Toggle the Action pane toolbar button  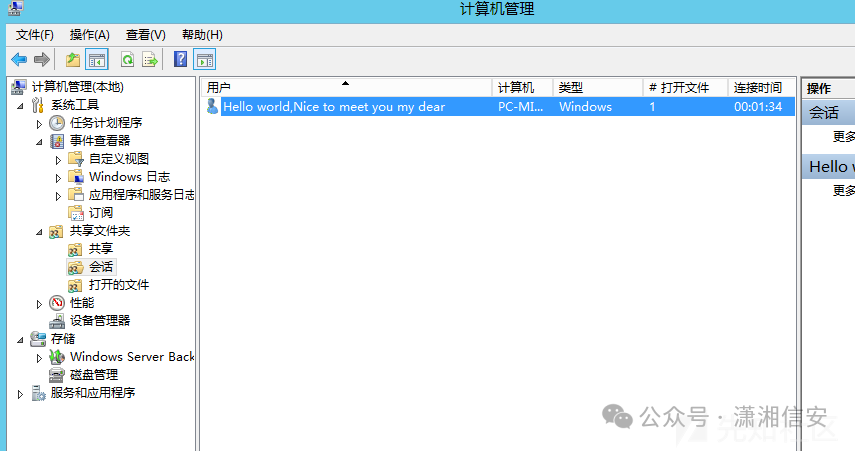click(x=205, y=60)
